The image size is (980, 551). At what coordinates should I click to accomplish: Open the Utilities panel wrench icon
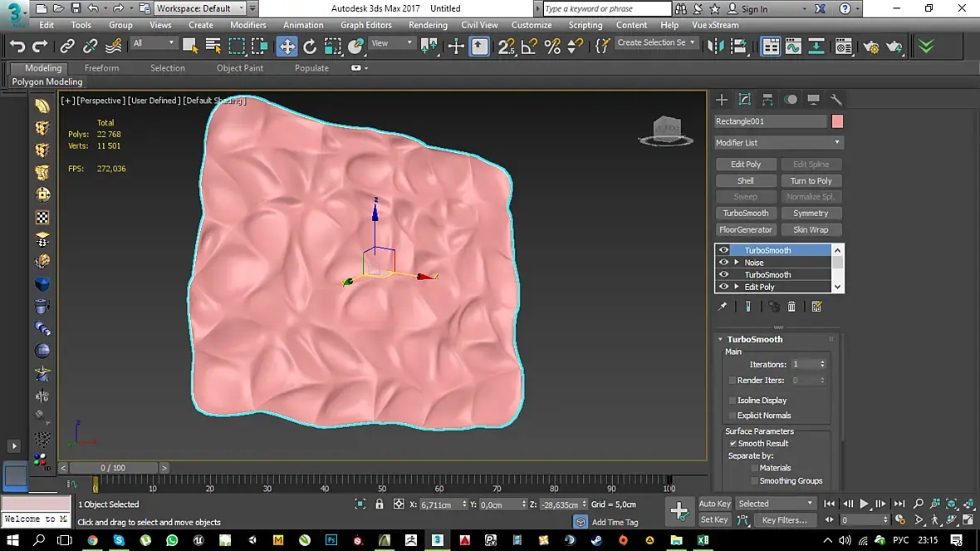[836, 100]
